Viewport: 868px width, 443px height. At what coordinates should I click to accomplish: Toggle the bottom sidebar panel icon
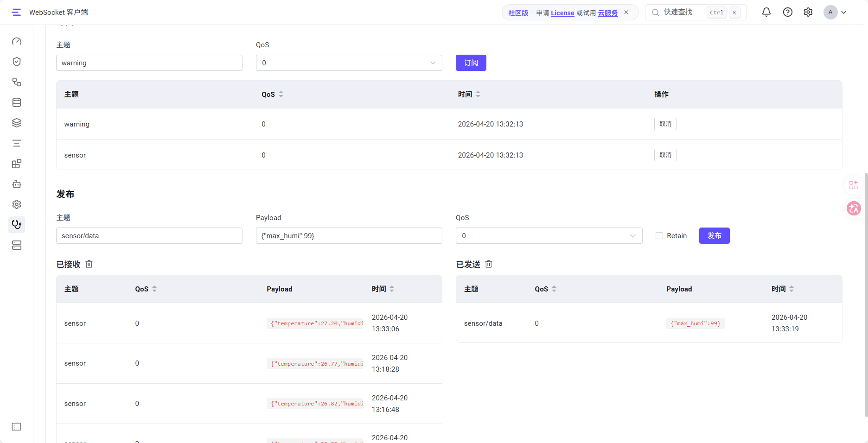coord(17,427)
